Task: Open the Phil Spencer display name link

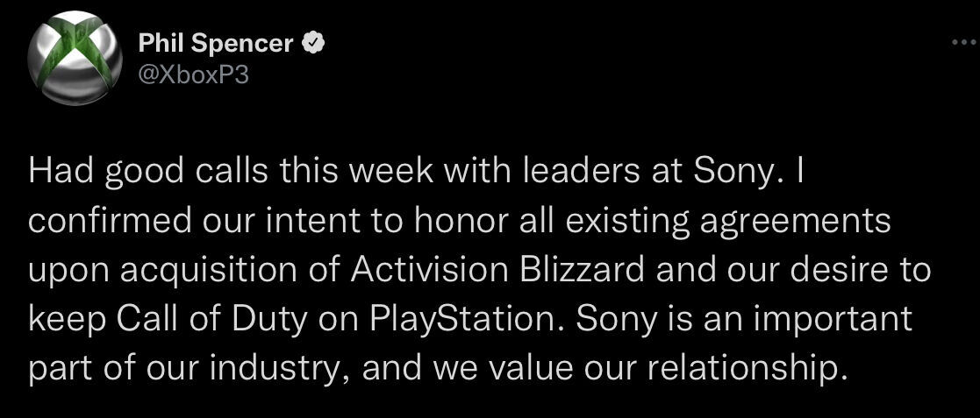Action: click(x=215, y=44)
